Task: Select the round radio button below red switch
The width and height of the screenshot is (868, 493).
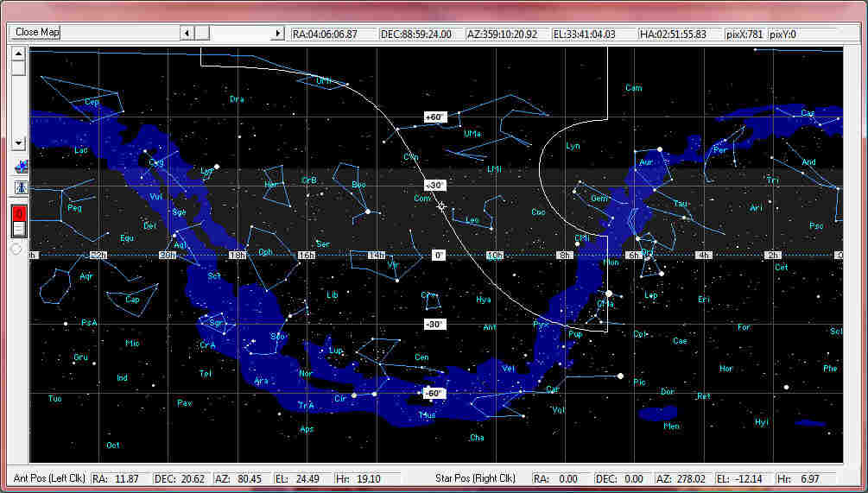Action: pyautogui.click(x=16, y=249)
